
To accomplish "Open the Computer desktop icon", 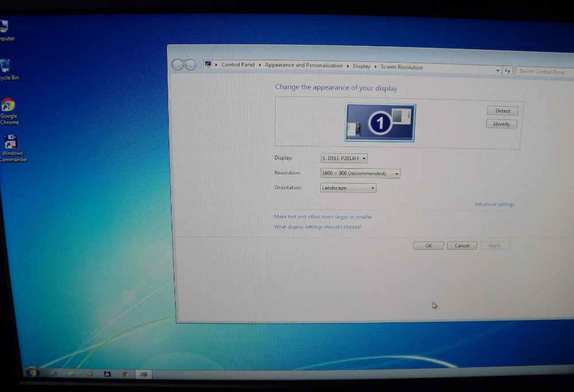I will [x=6, y=31].
